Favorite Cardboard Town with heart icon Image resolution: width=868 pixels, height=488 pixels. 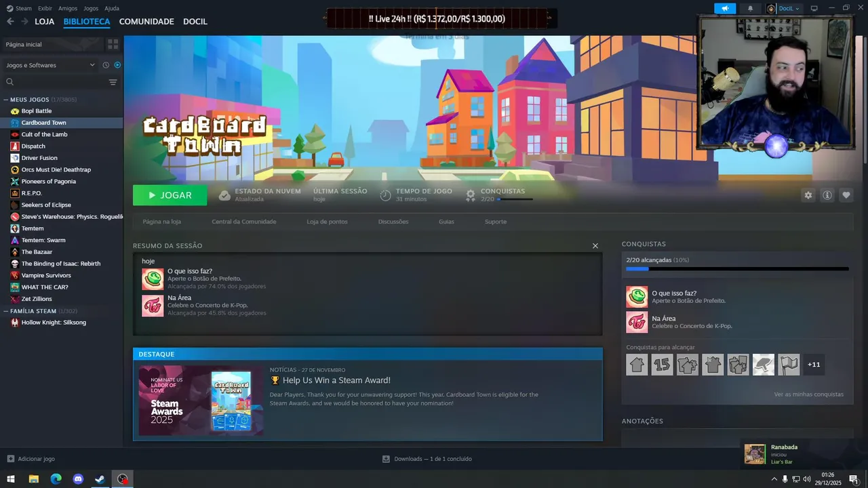point(846,195)
